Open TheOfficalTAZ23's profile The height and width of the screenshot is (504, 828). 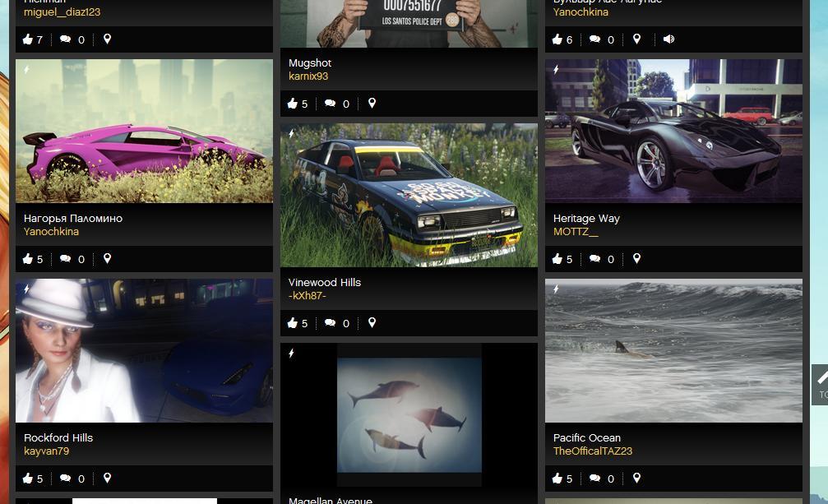pos(593,451)
